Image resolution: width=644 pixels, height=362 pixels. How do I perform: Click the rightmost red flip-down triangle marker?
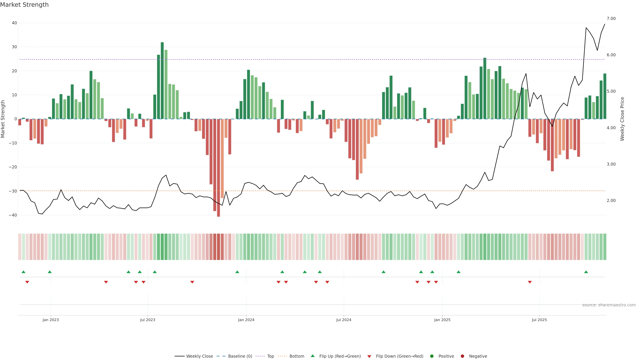point(530,282)
